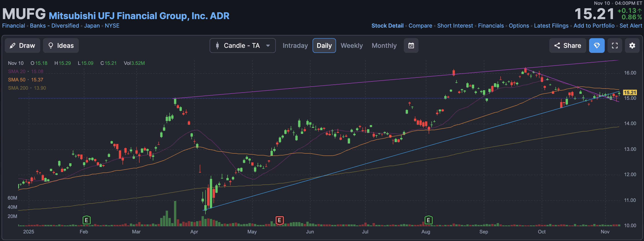The height and width of the screenshot is (241, 644).
Task: Open the Options link
Action: 519,26
